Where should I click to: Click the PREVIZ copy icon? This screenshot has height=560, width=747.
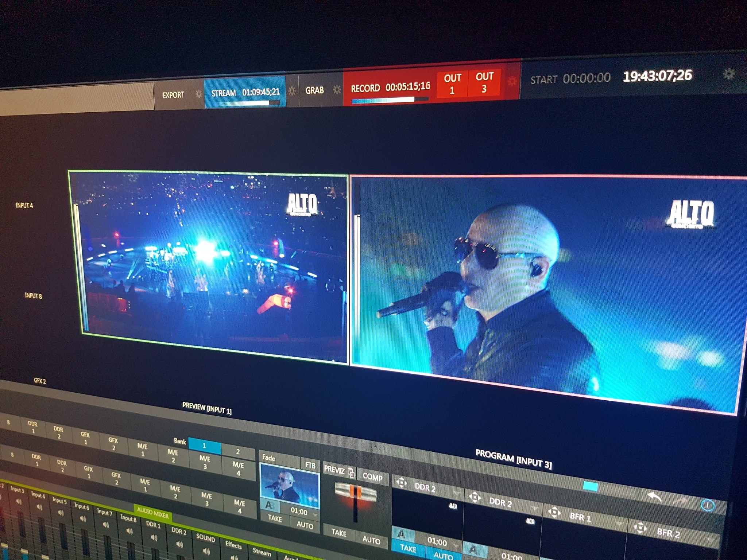pyautogui.click(x=351, y=473)
